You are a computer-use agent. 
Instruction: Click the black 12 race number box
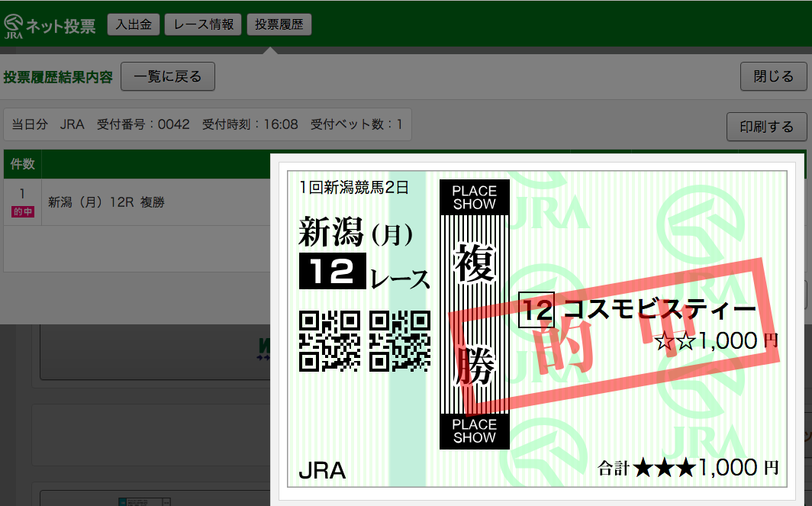[x=333, y=271]
